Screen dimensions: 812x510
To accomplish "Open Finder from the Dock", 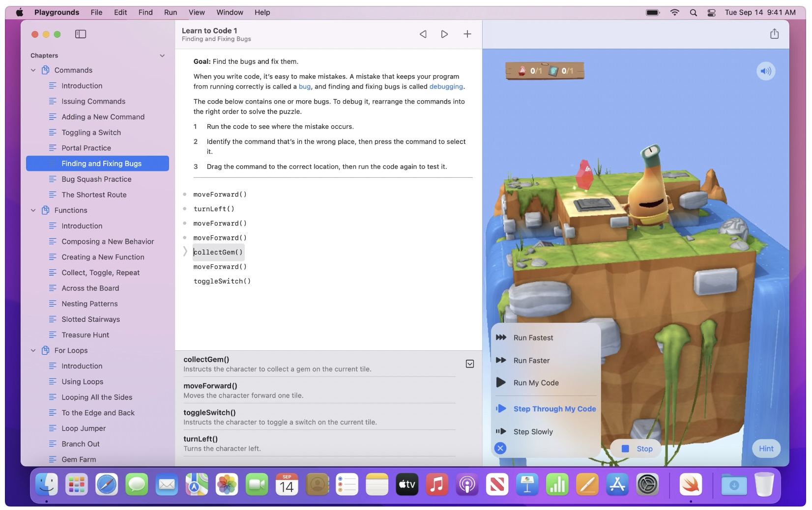I will pos(47,485).
